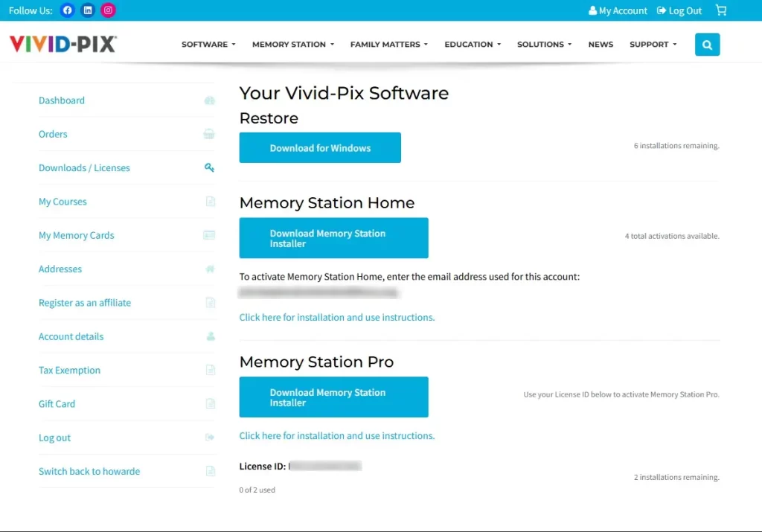This screenshot has height=532, width=762.
Task: Click the My Courses document icon
Action: click(211, 201)
